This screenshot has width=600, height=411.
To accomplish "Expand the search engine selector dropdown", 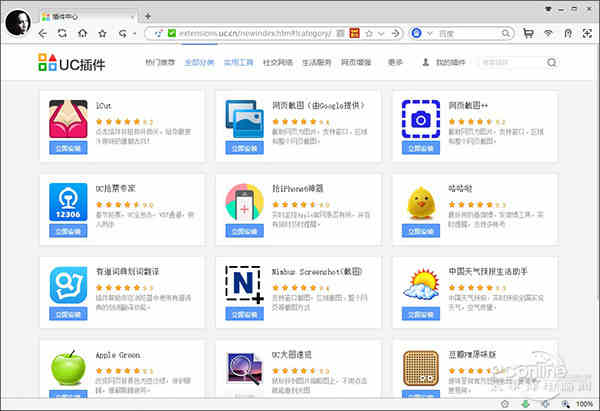I will click(x=430, y=34).
